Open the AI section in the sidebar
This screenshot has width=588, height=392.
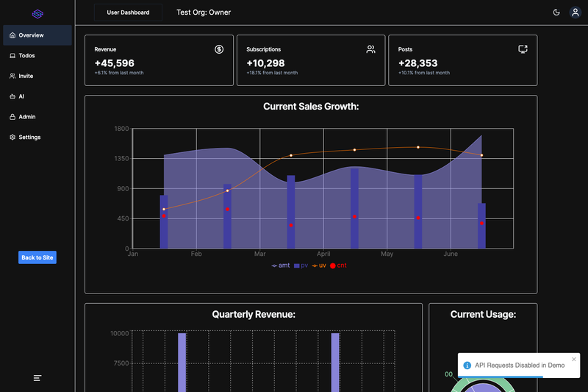click(x=37, y=96)
